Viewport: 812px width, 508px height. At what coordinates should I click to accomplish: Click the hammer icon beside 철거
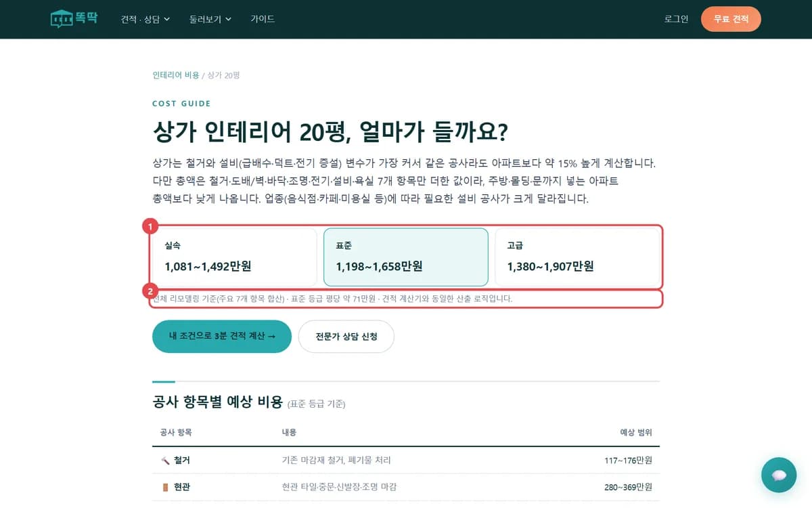[x=165, y=461]
